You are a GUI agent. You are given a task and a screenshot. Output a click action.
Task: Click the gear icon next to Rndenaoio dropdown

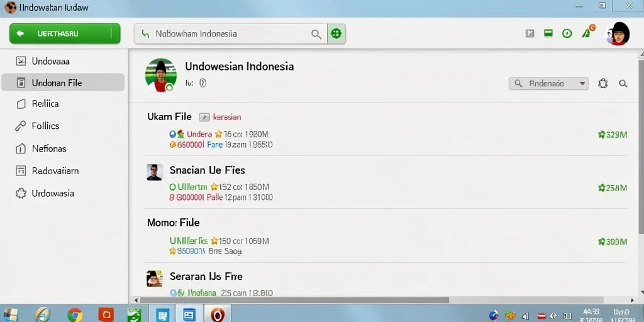pyautogui.click(x=602, y=84)
